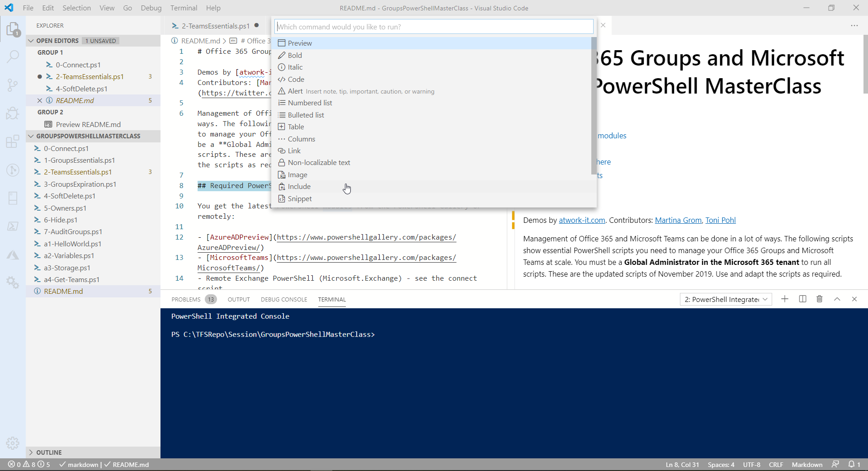Screen dimensions: 868x471
Task: Open the Extensions view icon
Action: pyautogui.click(x=13, y=141)
